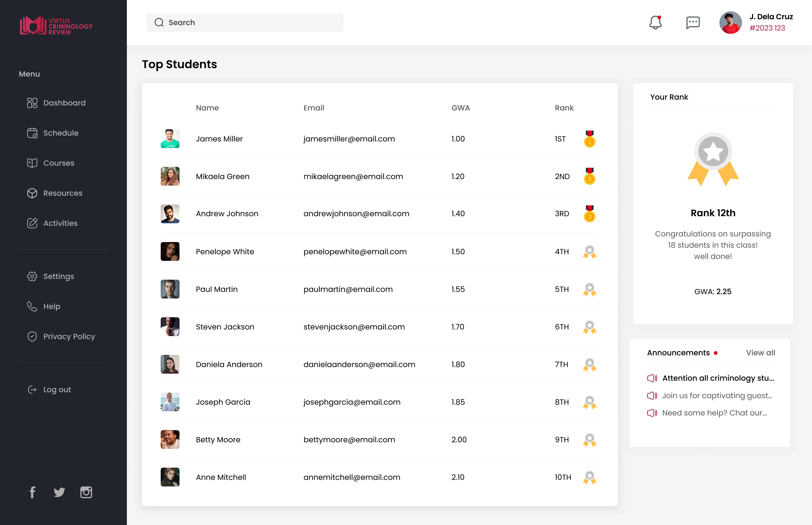Screen dimensions: 812x525
Task: Click the large rank ribbon badge
Action: (713, 159)
